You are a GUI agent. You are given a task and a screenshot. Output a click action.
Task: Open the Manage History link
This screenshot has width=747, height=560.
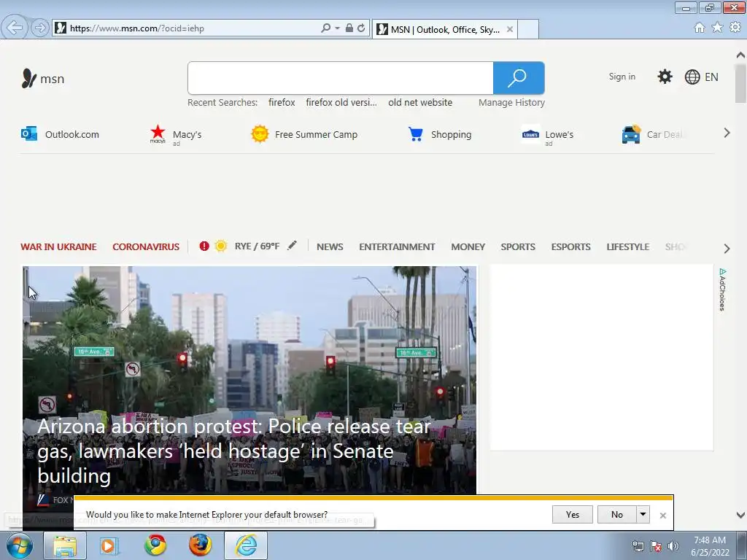[511, 102]
